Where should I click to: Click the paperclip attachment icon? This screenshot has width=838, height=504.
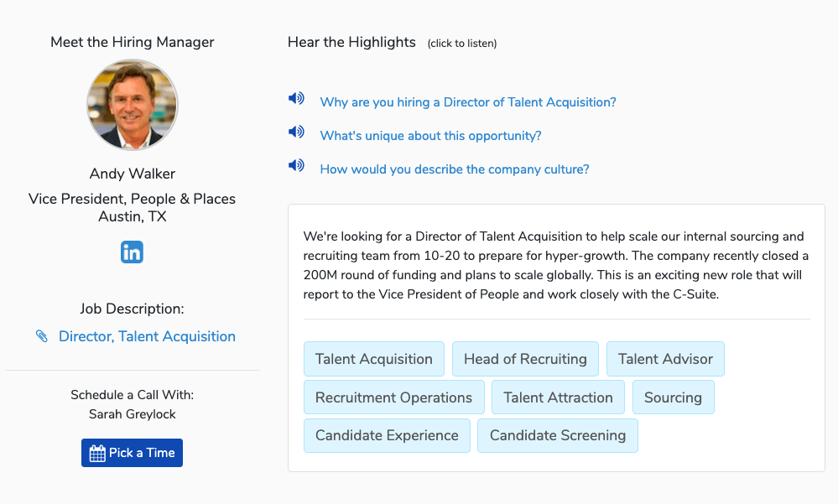(x=42, y=336)
